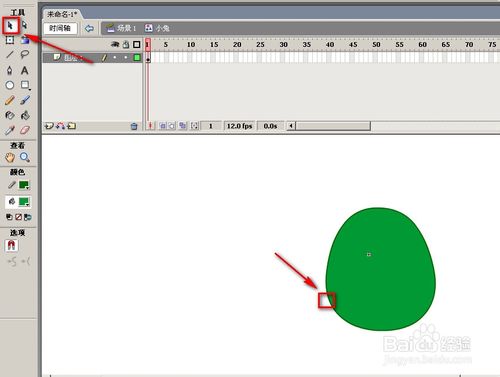Click the playhead at frame 1

(x=148, y=44)
